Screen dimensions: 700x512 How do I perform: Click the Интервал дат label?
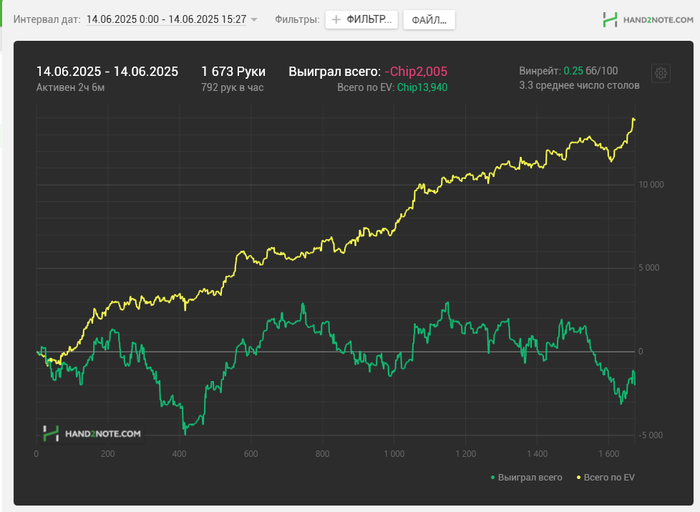click(47, 20)
